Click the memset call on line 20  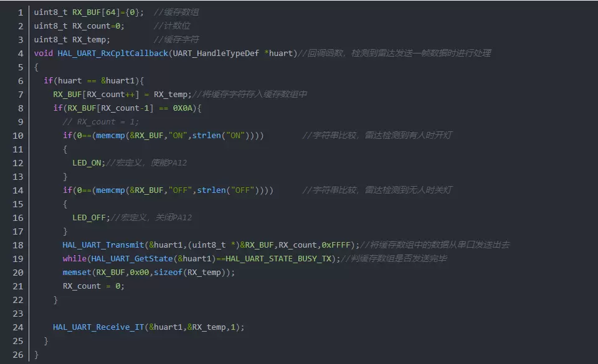point(77,273)
